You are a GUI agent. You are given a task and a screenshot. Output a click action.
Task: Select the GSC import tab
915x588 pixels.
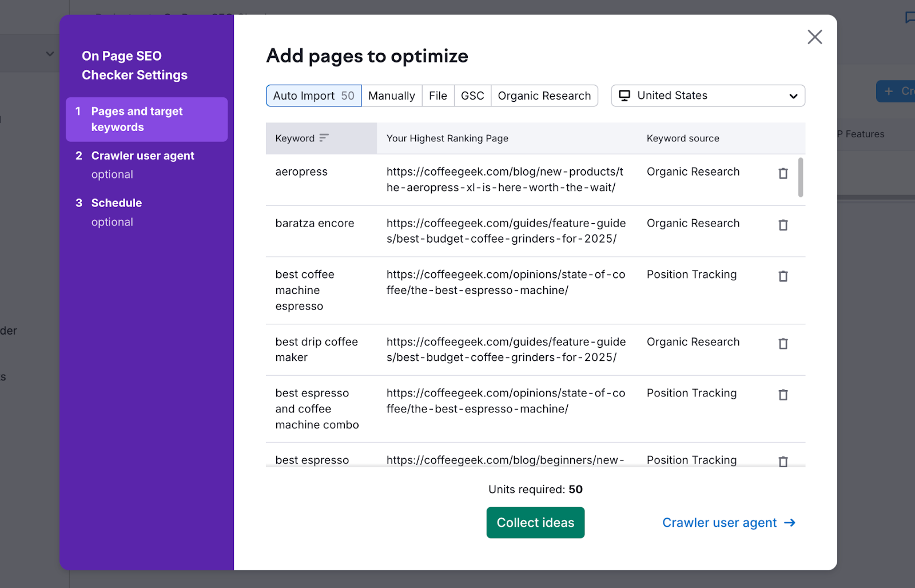coord(472,96)
